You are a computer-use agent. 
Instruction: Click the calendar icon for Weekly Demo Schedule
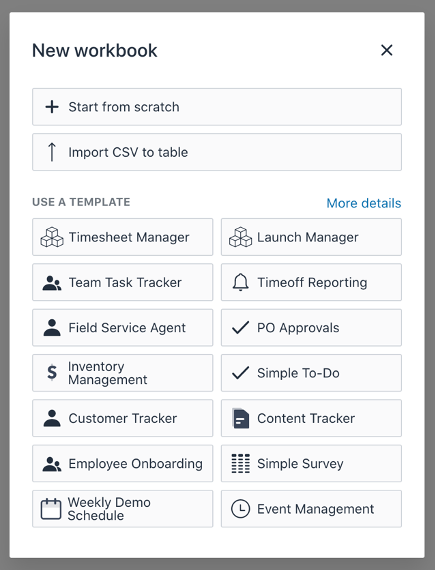click(51, 509)
